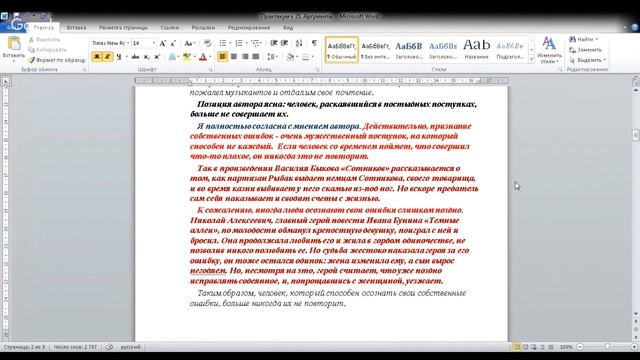Click the zoom slider handle
Viewport: 640px width, 360px height.
607,347
